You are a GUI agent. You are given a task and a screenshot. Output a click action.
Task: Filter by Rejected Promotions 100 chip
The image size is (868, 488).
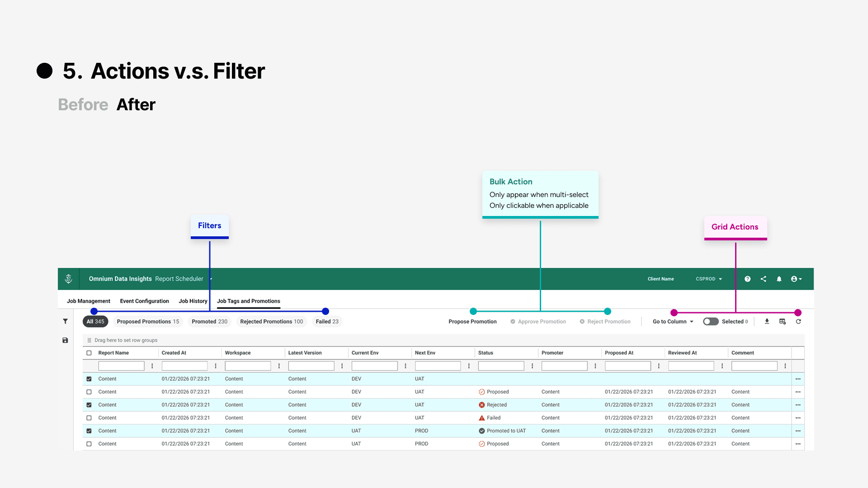pos(272,321)
